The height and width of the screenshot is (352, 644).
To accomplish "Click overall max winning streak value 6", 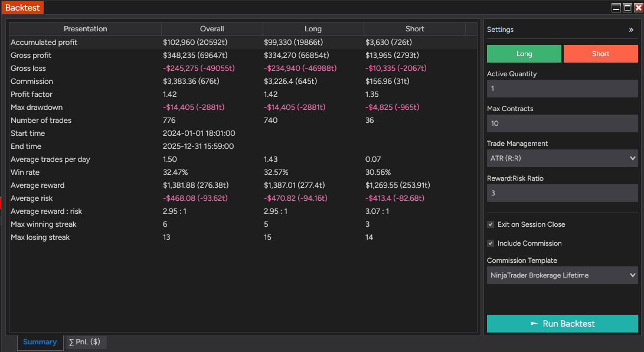I will (x=165, y=224).
